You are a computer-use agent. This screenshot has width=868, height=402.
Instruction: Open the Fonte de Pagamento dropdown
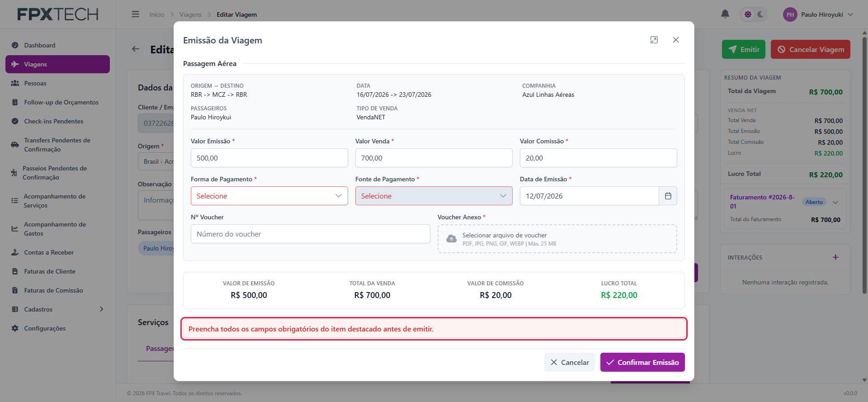(x=434, y=196)
